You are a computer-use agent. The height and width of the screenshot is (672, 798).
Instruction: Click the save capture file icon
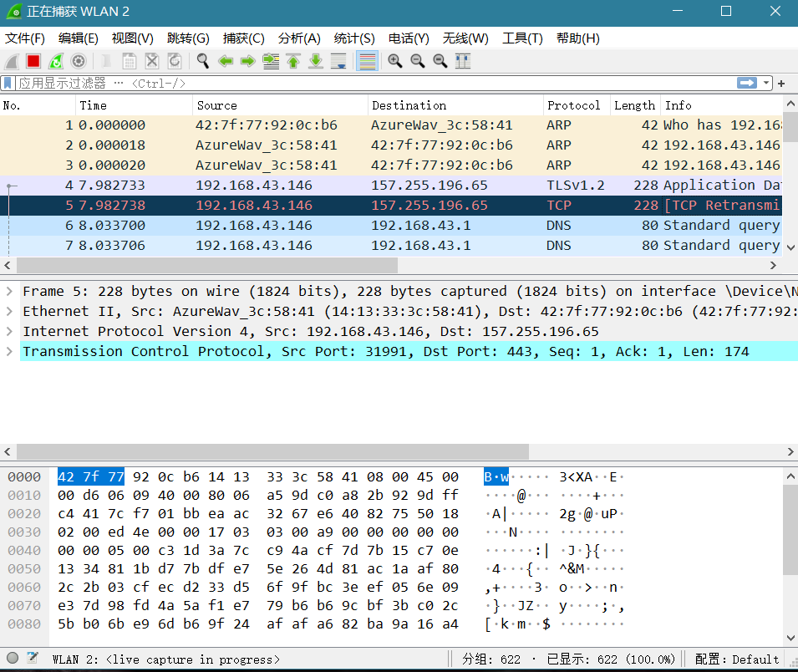(x=130, y=62)
